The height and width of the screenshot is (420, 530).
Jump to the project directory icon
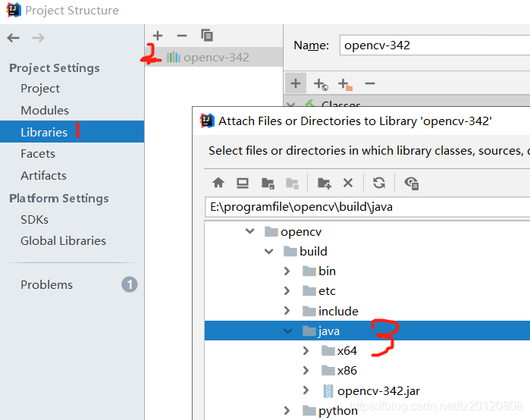click(x=268, y=183)
